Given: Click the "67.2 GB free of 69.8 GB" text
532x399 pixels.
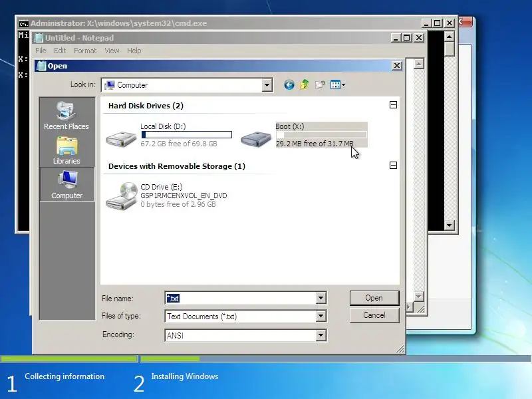Looking at the screenshot, I should [x=179, y=144].
